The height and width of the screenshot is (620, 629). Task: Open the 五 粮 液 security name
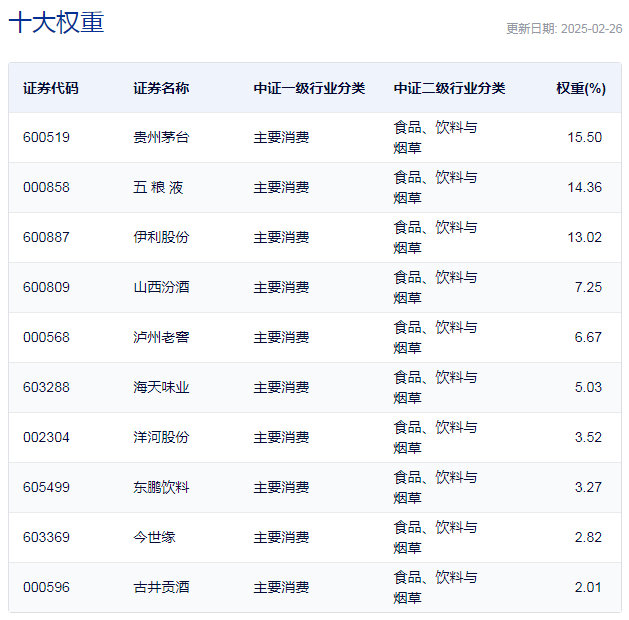coord(158,187)
